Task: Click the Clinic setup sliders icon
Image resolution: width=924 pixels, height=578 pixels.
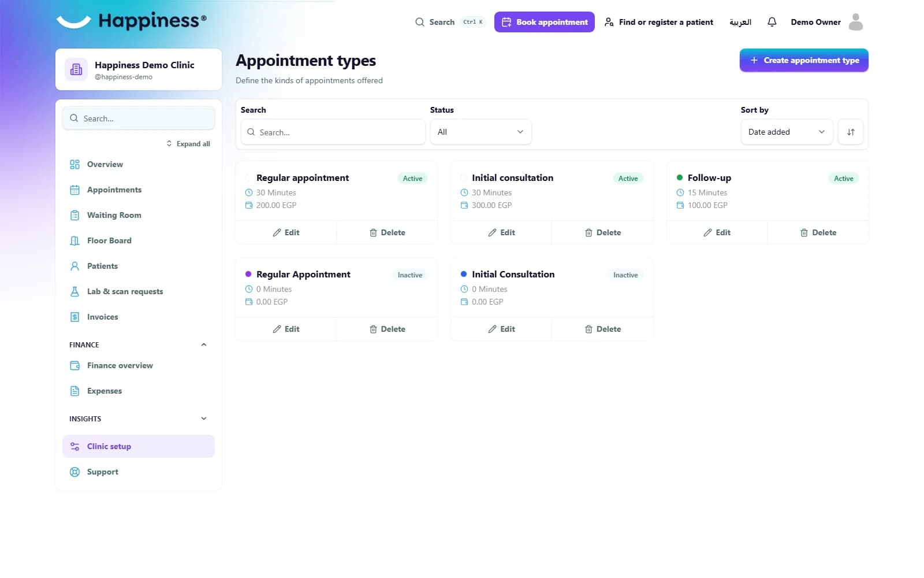Action: pyautogui.click(x=74, y=446)
